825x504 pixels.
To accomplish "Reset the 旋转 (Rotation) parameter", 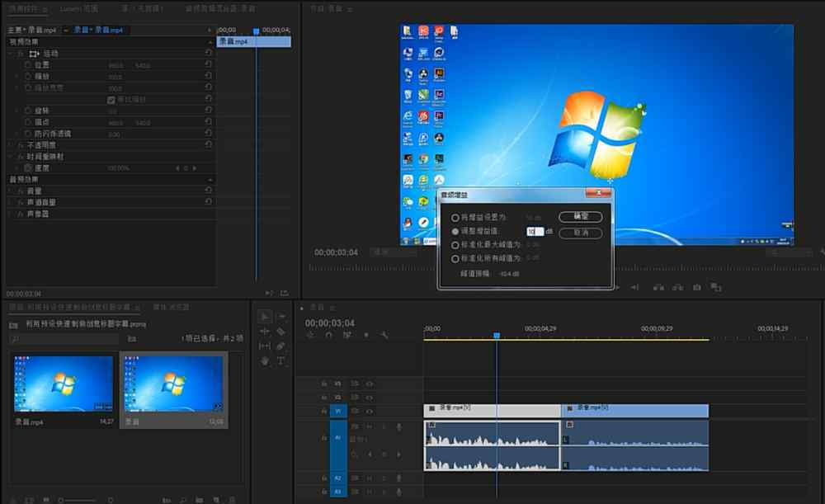I will [209, 111].
